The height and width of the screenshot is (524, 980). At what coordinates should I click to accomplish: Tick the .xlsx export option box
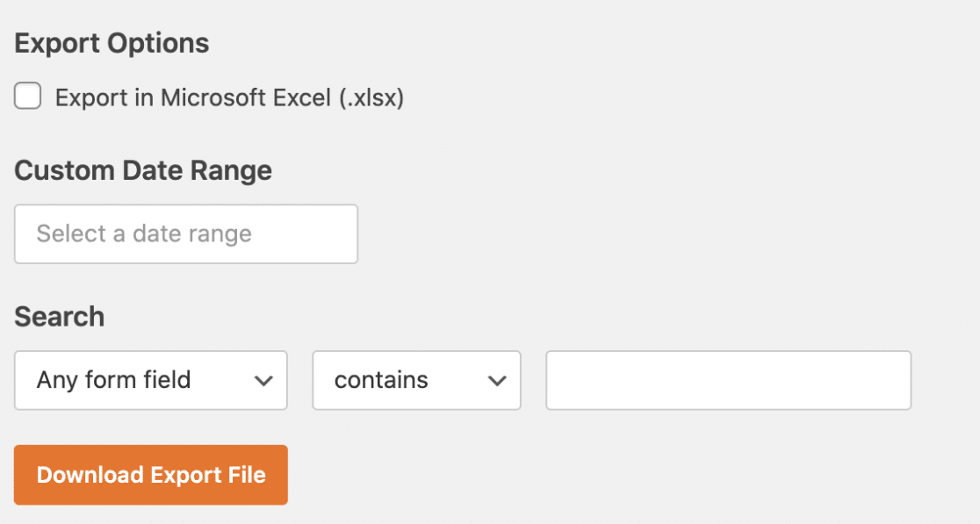tap(27, 97)
